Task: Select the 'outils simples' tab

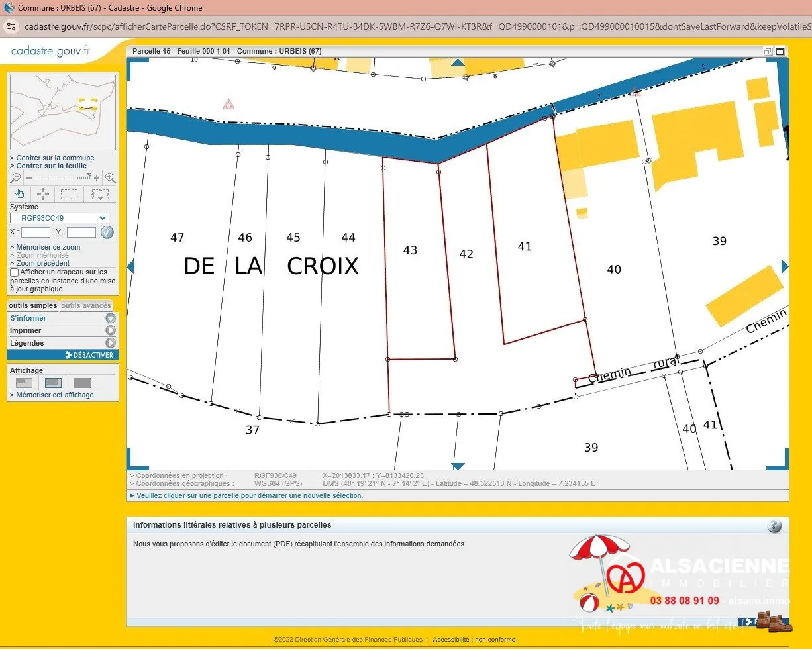Action: point(33,306)
